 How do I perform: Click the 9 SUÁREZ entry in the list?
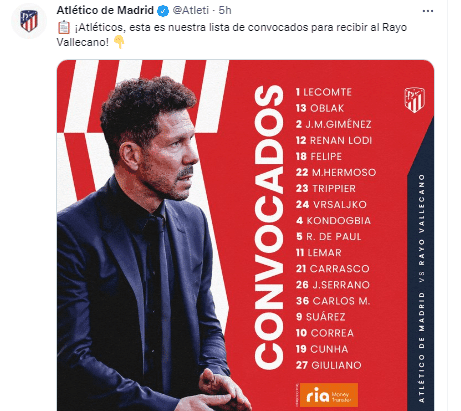320,317
